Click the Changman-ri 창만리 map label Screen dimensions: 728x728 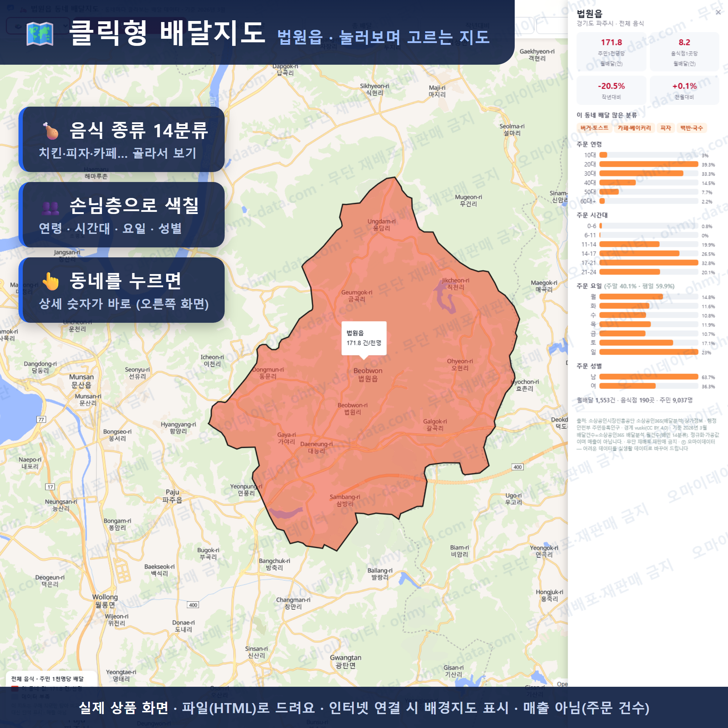point(293,603)
